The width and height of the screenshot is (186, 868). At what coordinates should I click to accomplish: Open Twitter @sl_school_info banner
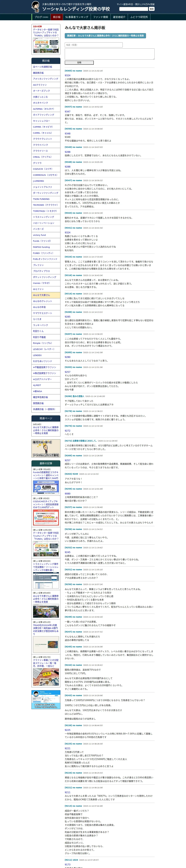tap(46, 699)
